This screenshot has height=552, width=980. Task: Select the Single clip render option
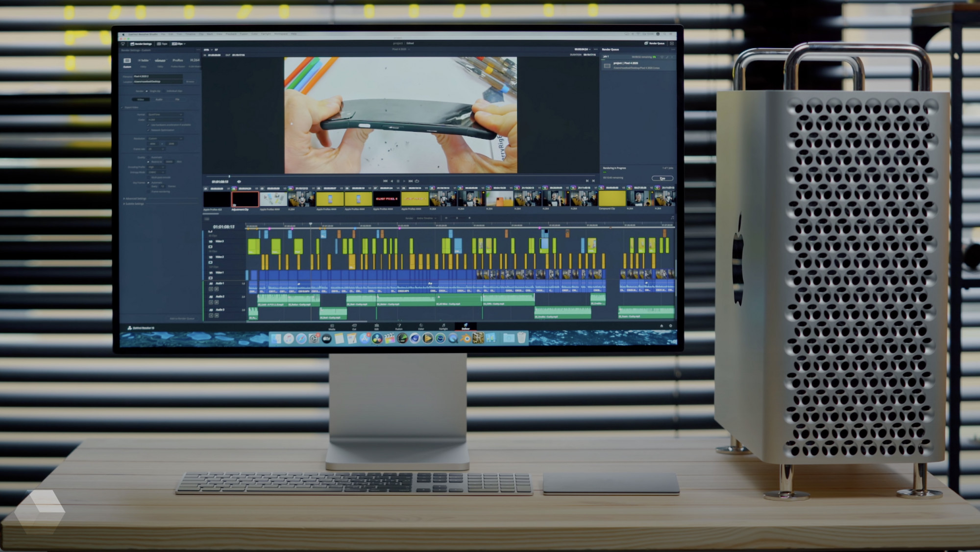tap(153, 91)
